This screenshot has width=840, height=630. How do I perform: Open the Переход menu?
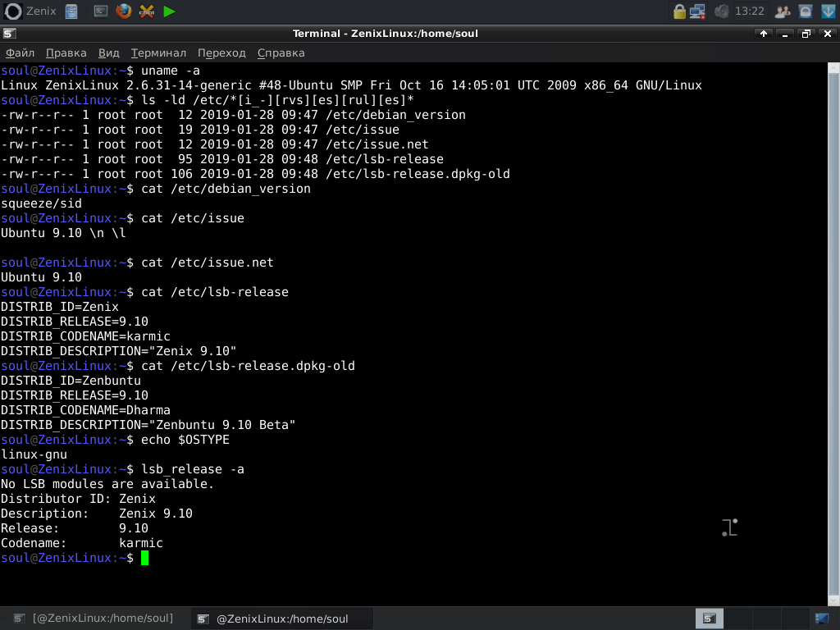[x=221, y=53]
